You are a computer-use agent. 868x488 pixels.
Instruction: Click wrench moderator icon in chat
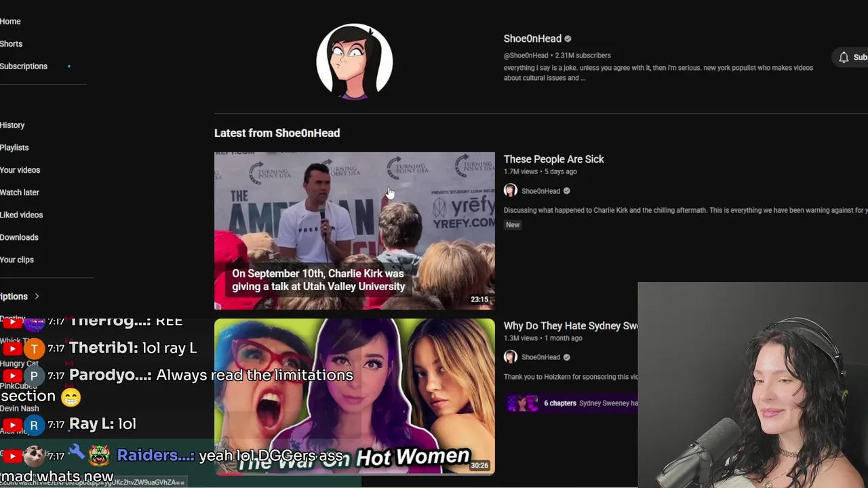[x=77, y=452]
